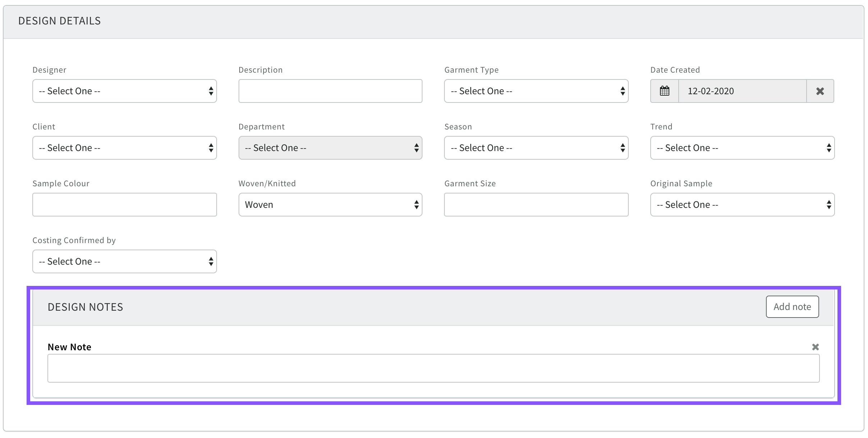This screenshot has height=438, width=868.
Task: Change the Woven/Knitted selection
Action: pos(330,205)
